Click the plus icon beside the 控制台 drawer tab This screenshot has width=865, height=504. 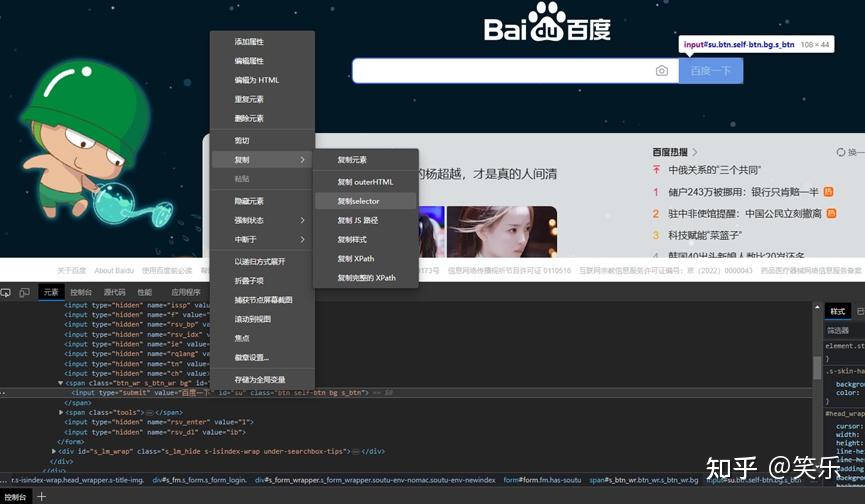[41, 497]
